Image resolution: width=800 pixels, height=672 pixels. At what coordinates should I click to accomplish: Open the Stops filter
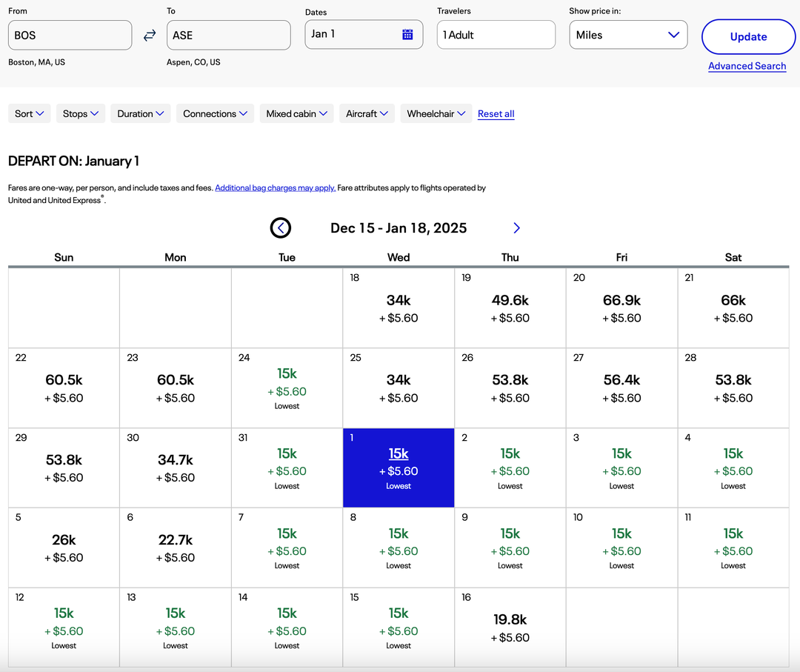[80, 113]
